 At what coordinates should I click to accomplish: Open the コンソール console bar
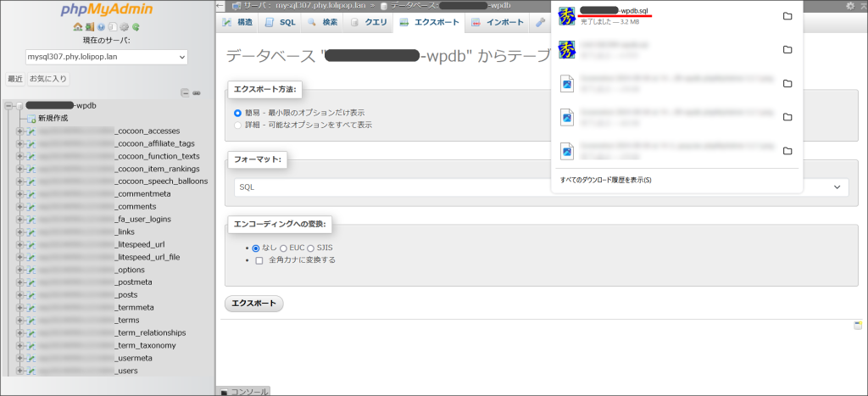[x=243, y=391]
